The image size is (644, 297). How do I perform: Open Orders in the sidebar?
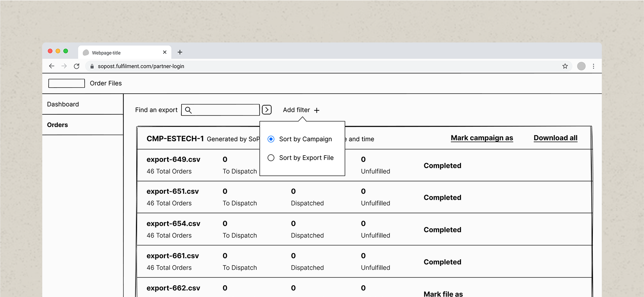pos(57,125)
